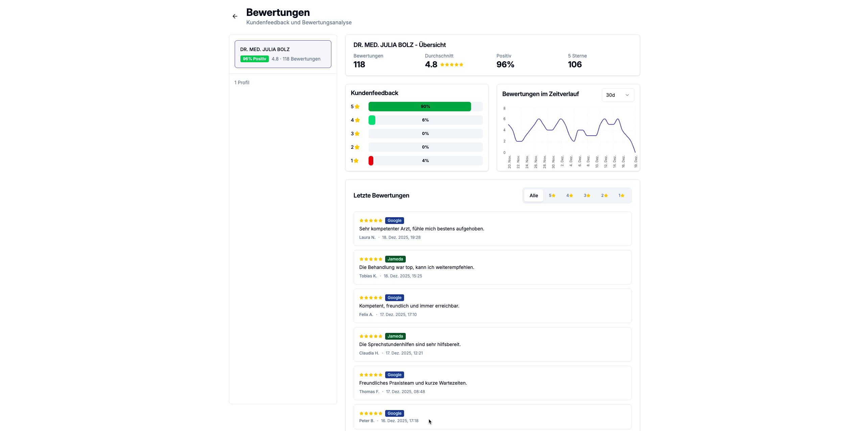
Task: Click the red 1-star feedback bar
Action: [371, 161]
